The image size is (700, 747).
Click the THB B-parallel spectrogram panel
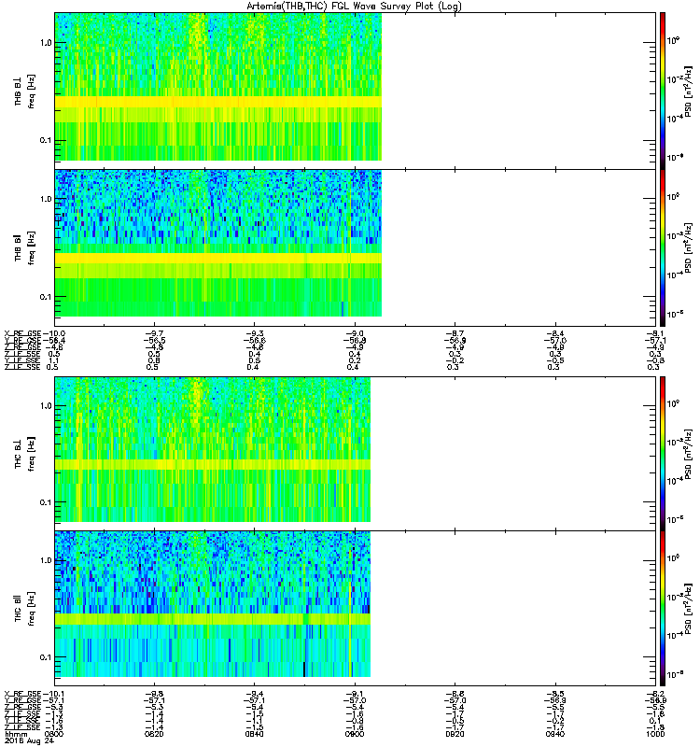pos(356,247)
